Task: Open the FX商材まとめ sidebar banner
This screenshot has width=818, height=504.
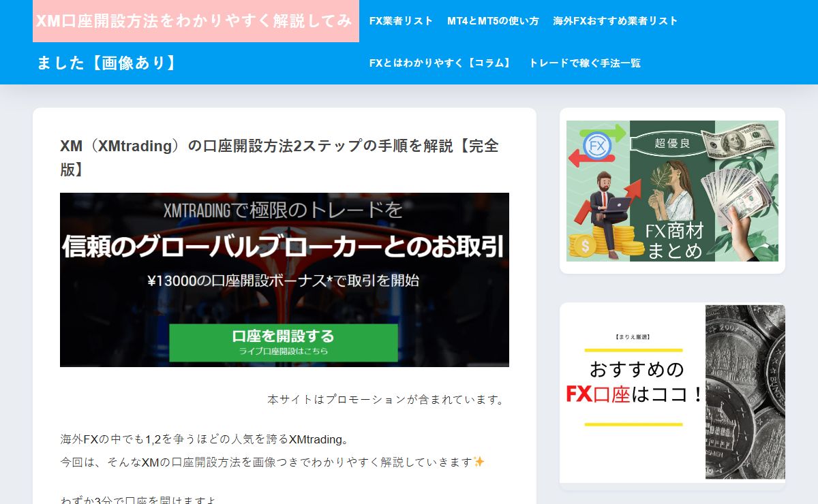Action: [x=672, y=191]
